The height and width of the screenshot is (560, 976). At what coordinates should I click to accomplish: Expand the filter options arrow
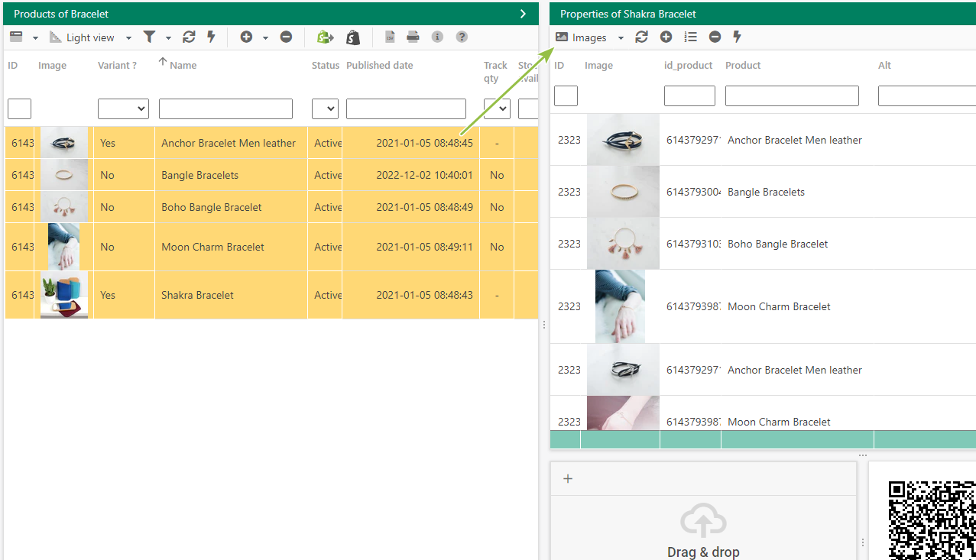168,37
